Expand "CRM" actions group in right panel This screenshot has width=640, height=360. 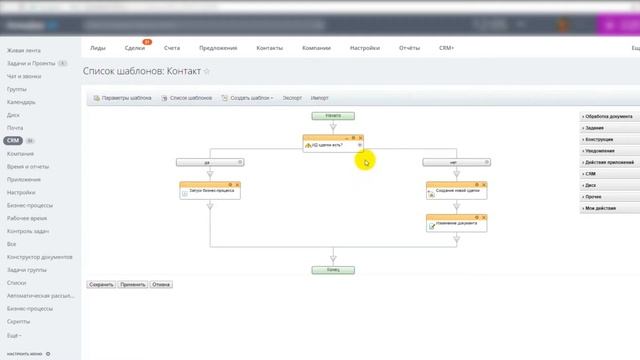tap(610, 173)
